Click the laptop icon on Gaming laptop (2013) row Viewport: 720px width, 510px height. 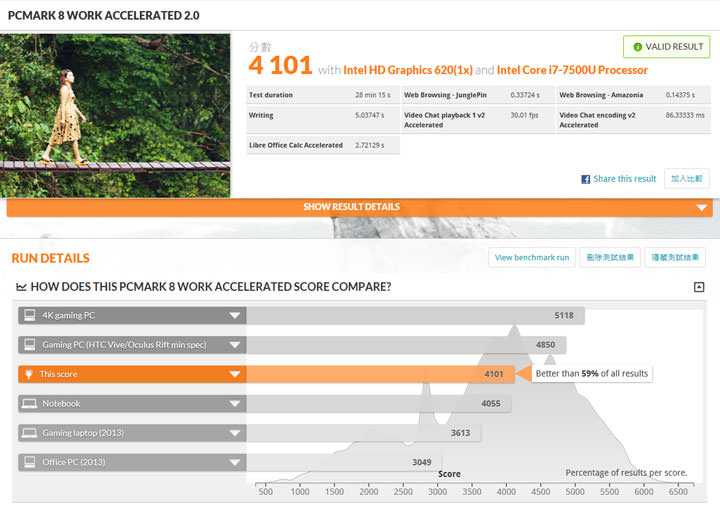tap(30, 434)
